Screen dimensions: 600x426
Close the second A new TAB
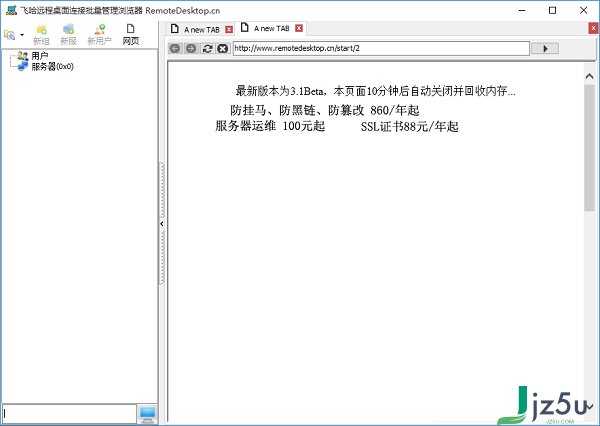click(299, 28)
